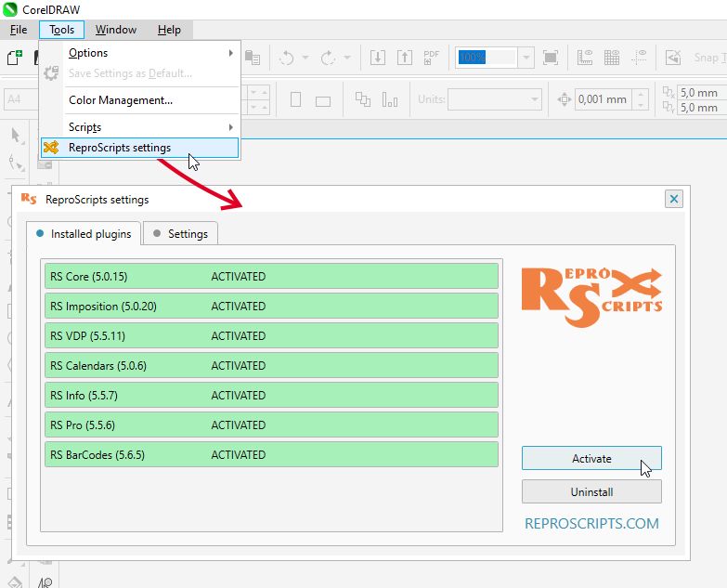Click the Import icon

click(x=377, y=58)
